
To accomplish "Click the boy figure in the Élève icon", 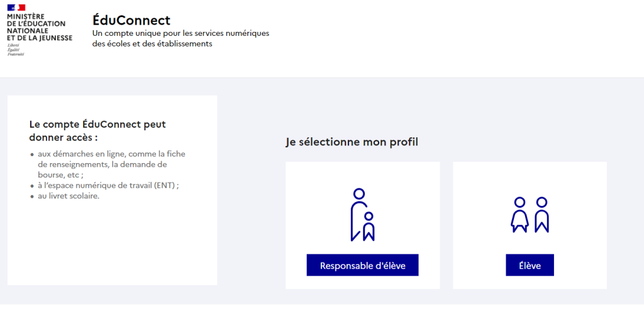I will point(541,215).
